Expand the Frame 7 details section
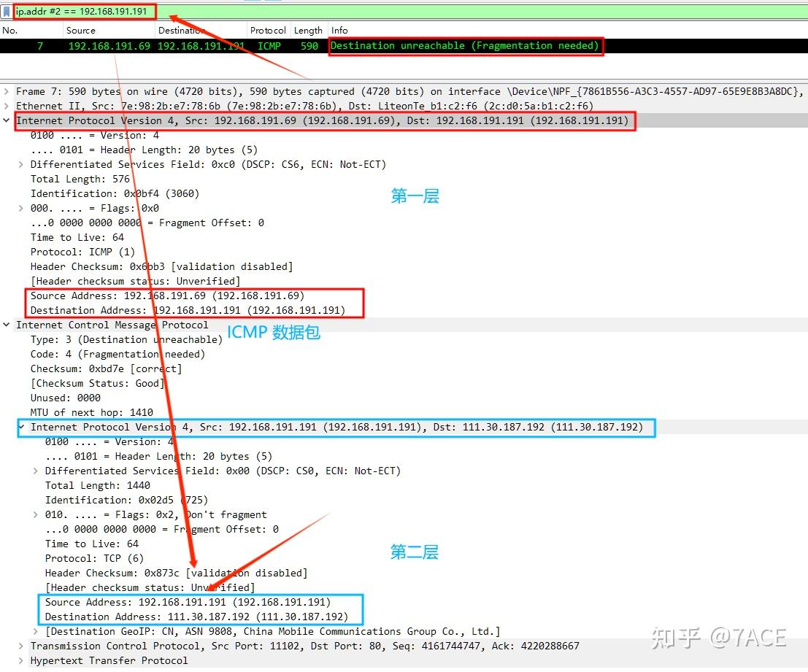 coord(7,90)
